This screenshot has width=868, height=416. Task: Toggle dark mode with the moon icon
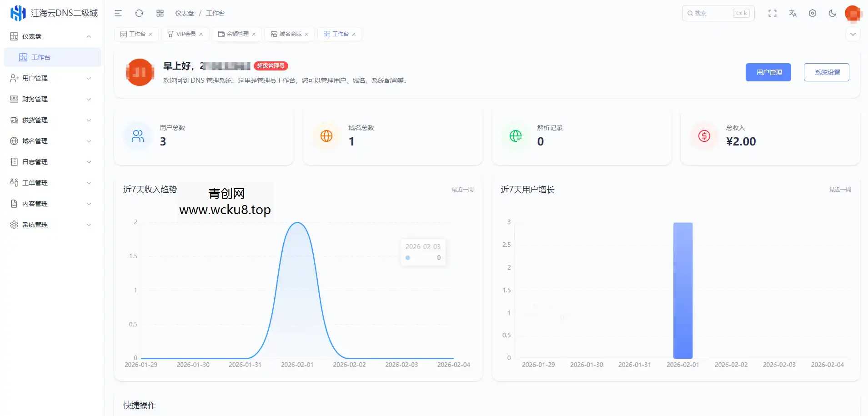832,13
